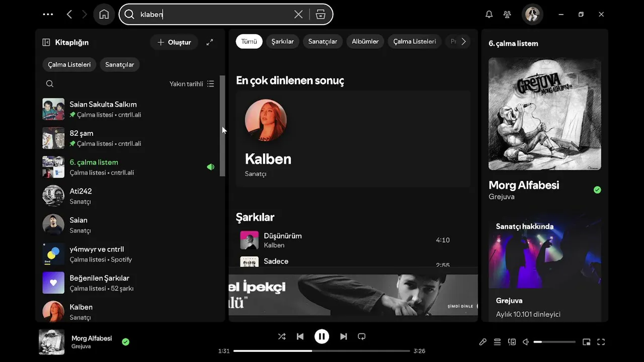Open Morg Alfabesi title link in right panel
The image size is (644, 362).
pos(524,185)
